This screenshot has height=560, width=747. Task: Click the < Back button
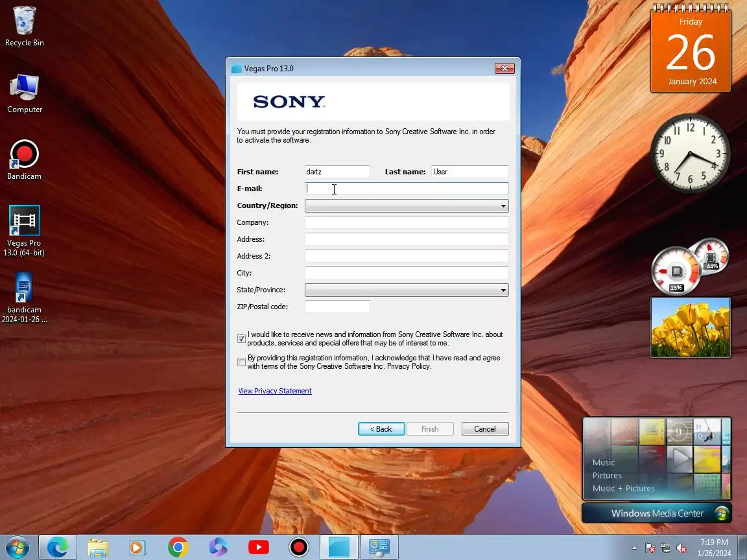pyautogui.click(x=381, y=428)
